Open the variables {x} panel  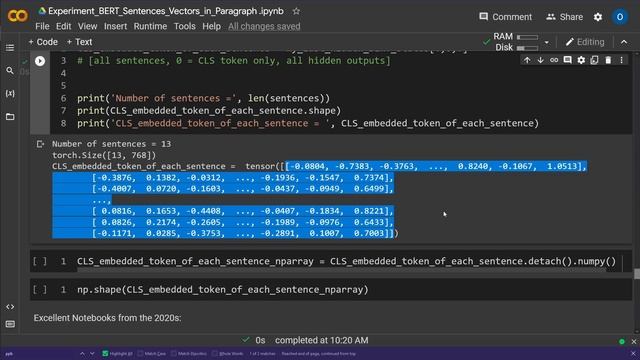tap(10, 93)
